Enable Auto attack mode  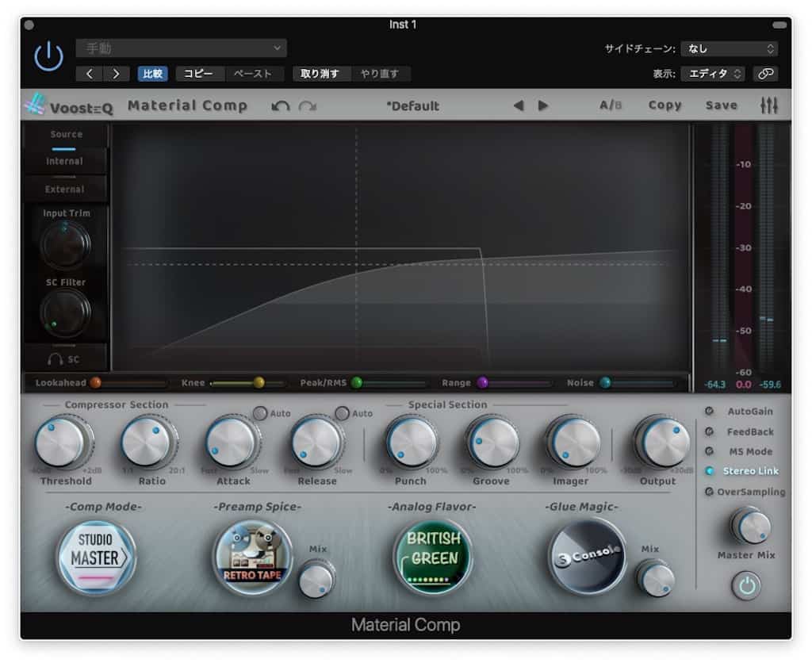coord(260,413)
